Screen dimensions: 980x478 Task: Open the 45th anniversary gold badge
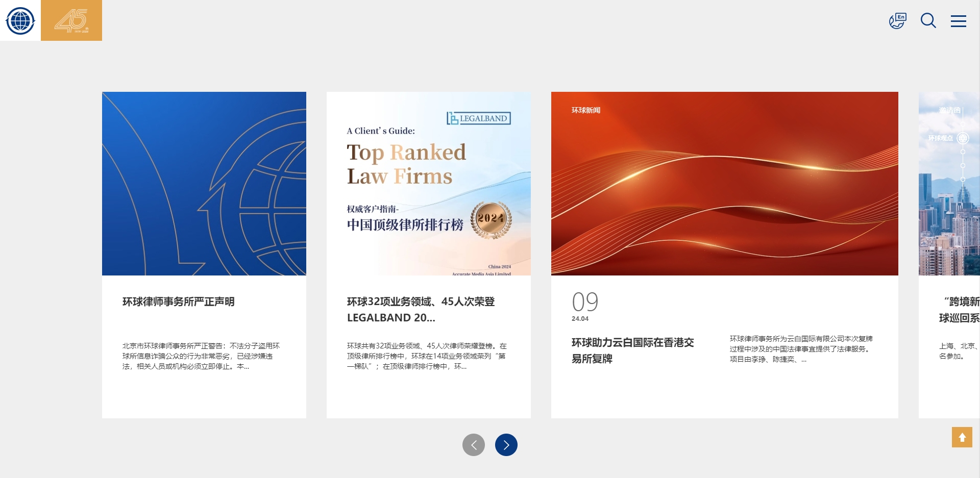pyautogui.click(x=71, y=20)
